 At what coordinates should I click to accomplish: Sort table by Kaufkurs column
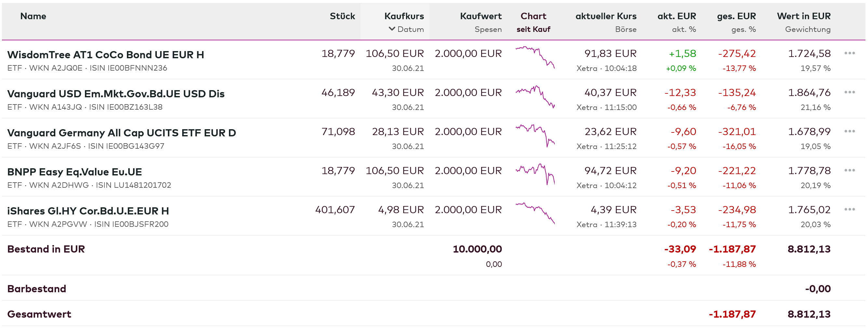point(404,16)
